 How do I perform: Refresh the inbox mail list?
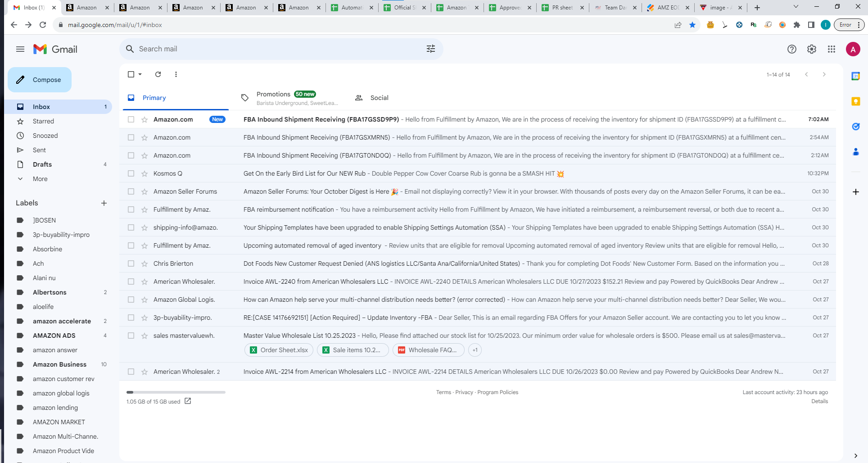click(x=158, y=74)
